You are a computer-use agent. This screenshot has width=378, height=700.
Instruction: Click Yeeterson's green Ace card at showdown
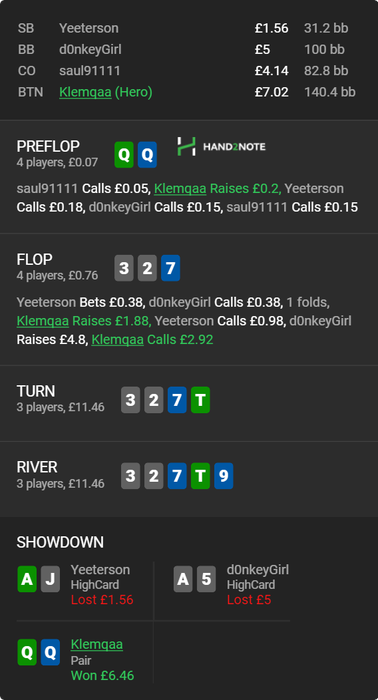[x=27, y=579]
